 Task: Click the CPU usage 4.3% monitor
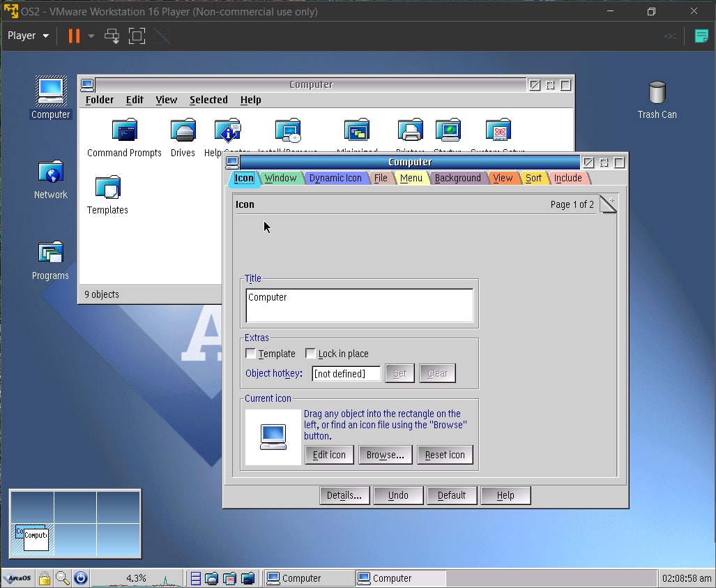click(137, 578)
